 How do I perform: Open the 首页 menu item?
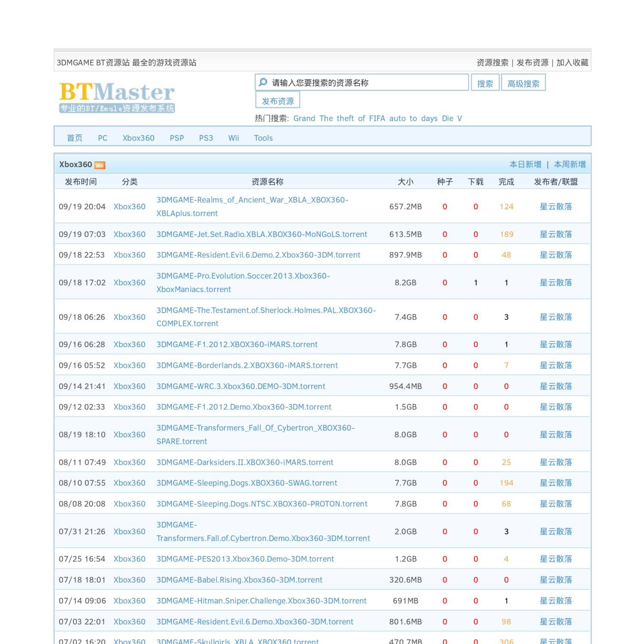75,138
